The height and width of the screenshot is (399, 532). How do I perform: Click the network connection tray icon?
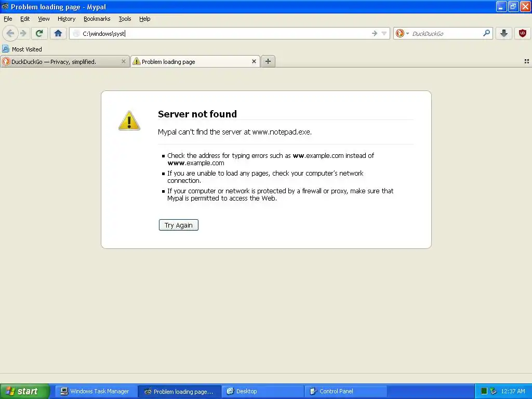(494, 391)
